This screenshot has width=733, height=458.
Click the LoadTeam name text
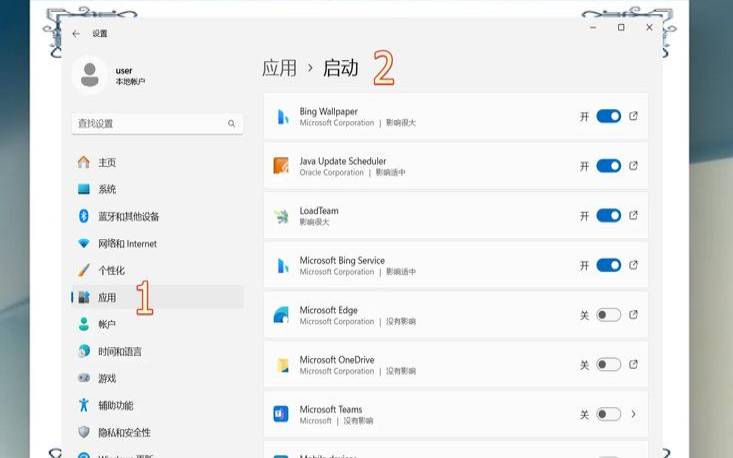click(319, 211)
